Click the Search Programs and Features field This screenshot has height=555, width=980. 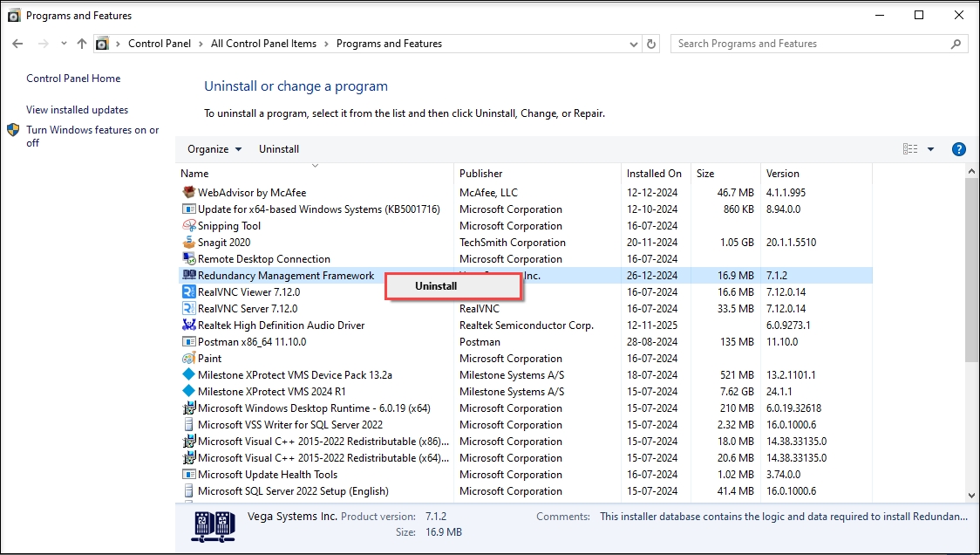pos(811,44)
